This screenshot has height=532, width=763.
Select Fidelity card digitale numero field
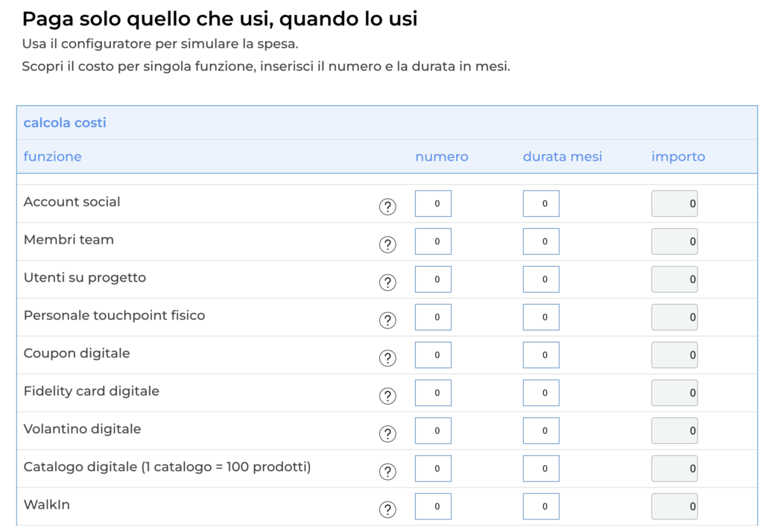pos(433,393)
